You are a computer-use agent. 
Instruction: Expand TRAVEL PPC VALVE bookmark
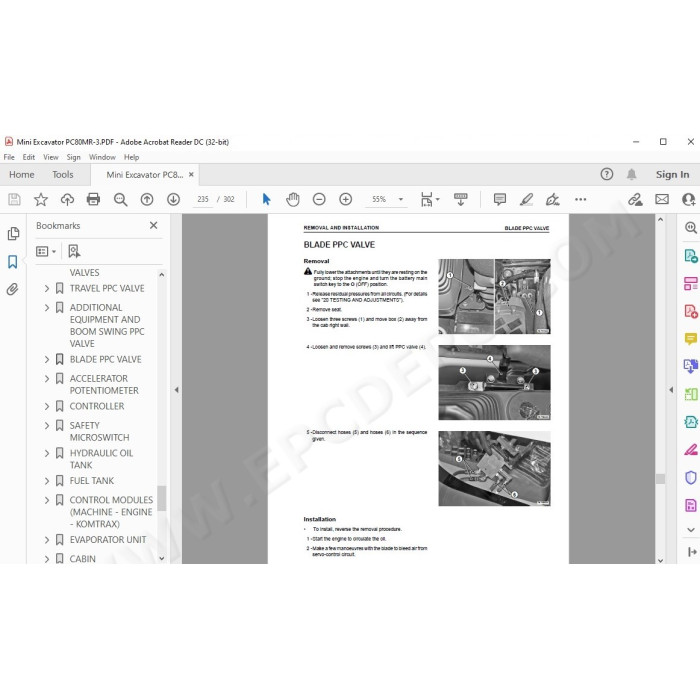click(47, 288)
